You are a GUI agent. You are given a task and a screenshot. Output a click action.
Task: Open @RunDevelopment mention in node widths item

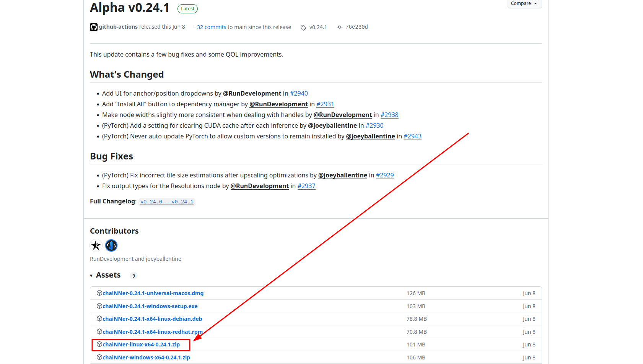coord(343,115)
